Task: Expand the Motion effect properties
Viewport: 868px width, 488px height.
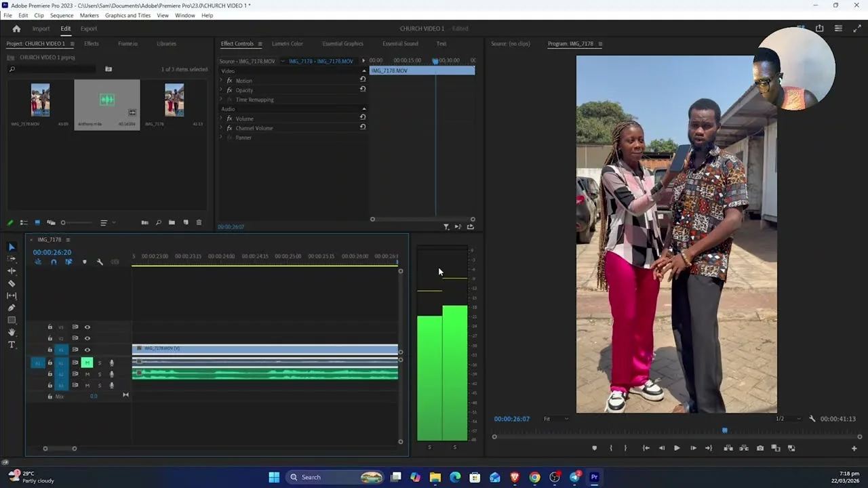Action: 221,81
